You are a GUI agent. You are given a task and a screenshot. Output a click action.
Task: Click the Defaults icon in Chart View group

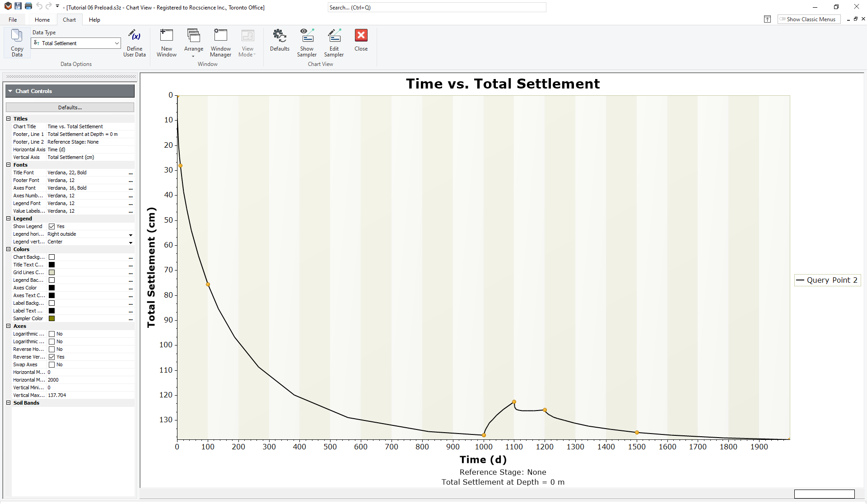[x=280, y=41]
